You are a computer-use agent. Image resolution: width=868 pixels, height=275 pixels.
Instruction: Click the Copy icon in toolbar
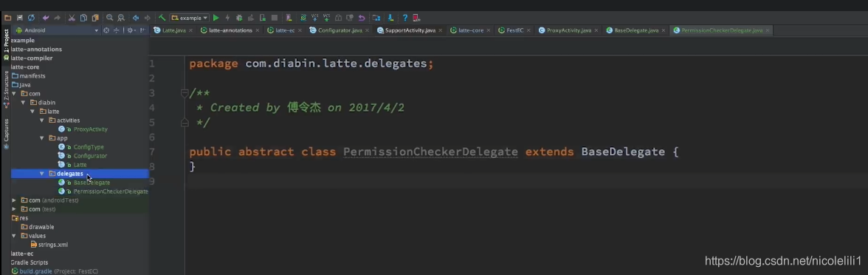coord(83,18)
